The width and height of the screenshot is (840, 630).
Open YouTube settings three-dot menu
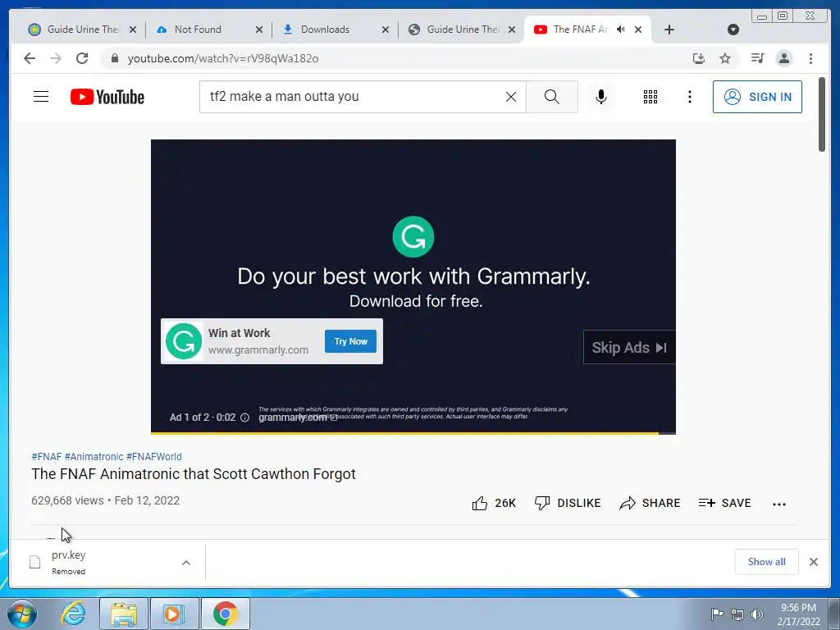point(689,97)
